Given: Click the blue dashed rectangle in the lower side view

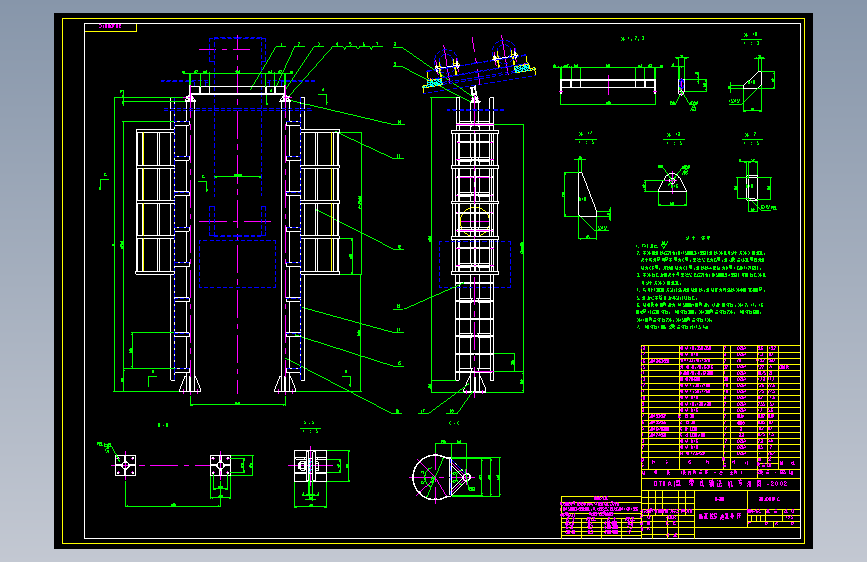Looking at the screenshot, I should tap(475, 264).
